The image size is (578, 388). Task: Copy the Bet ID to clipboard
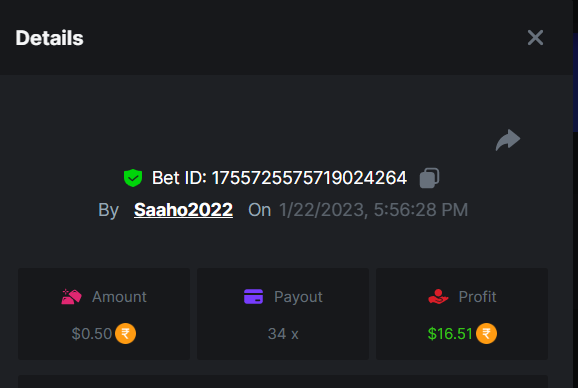(x=429, y=178)
